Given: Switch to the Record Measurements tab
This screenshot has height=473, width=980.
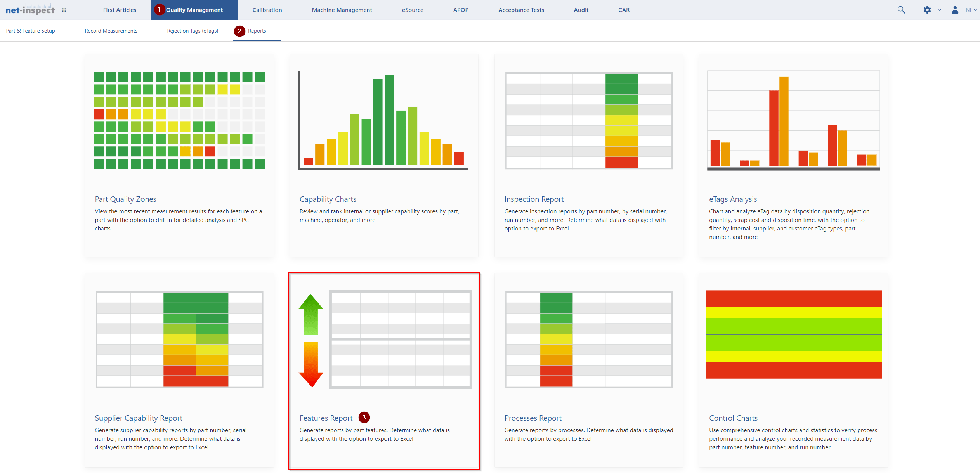Looking at the screenshot, I should [111, 31].
